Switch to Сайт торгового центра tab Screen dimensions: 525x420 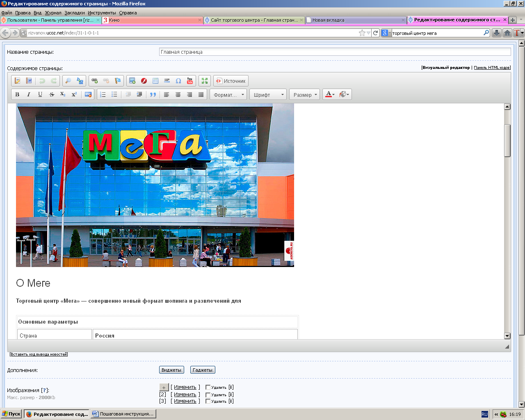click(254, 20)
